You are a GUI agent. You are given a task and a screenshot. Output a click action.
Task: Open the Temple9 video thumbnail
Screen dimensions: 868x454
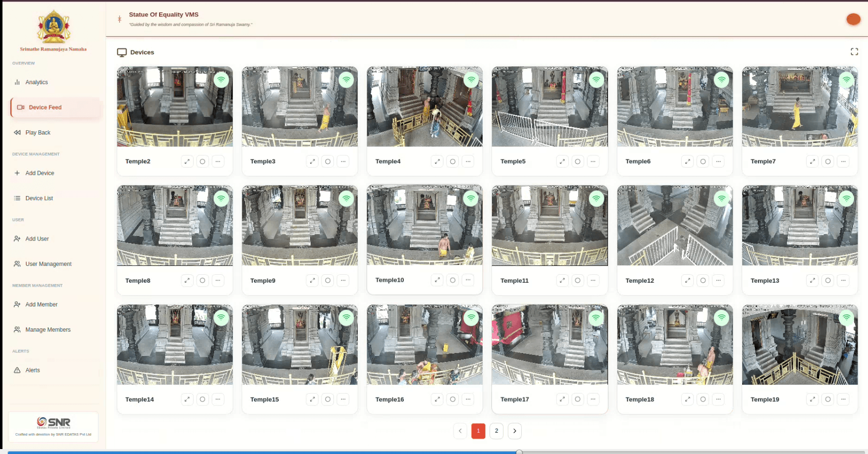pos(300,226)
